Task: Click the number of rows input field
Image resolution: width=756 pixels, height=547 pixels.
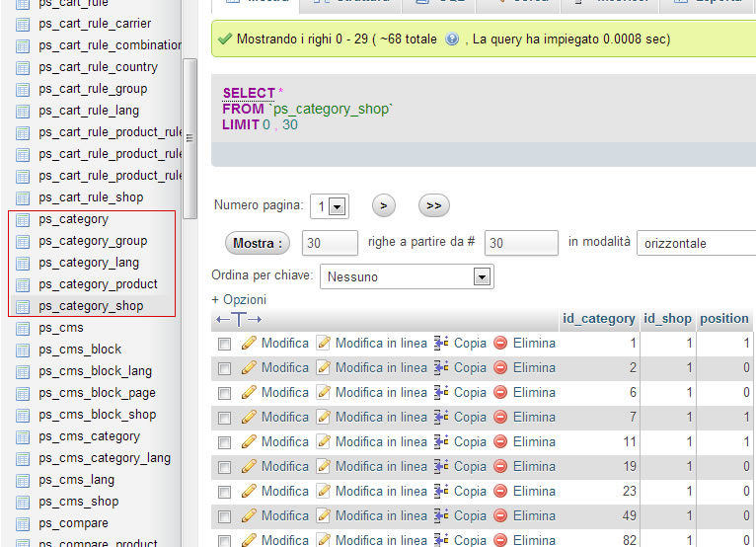Action: tap(330, 243)
